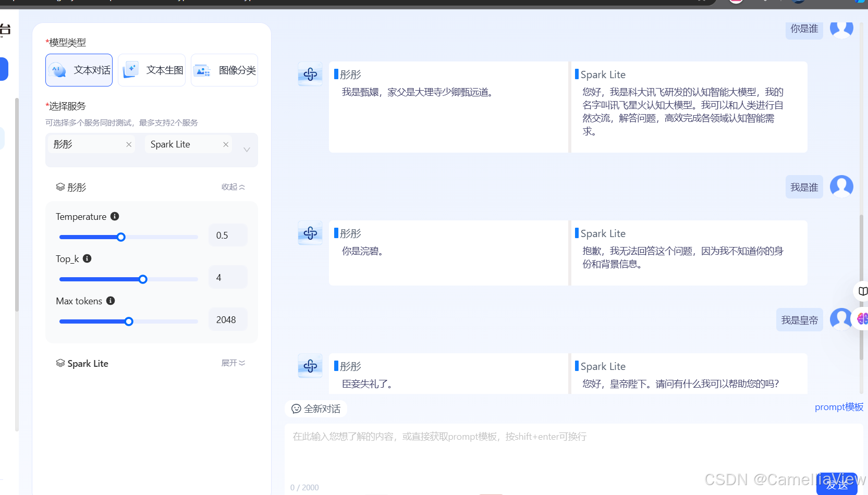Click the Spark Lite reply 您好，皇帝陛下
This screenshot has height=495, width=868.
coord(681,384)
